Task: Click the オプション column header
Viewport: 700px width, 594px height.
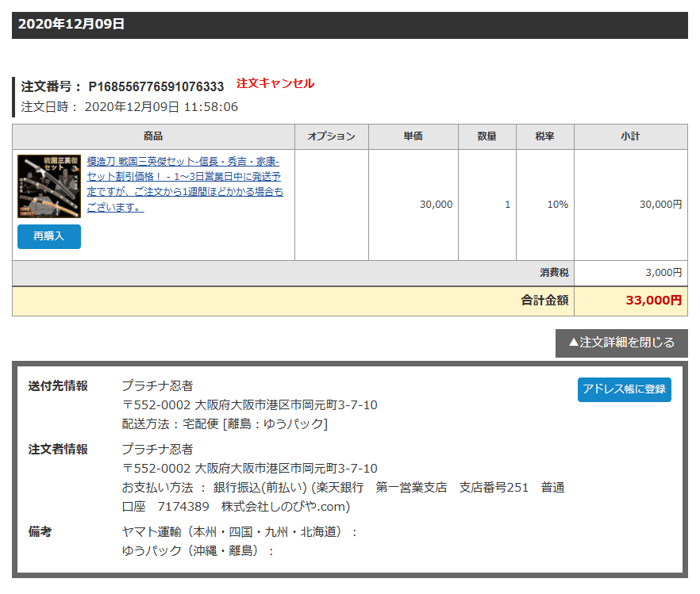Action: (x=331, y=136)
